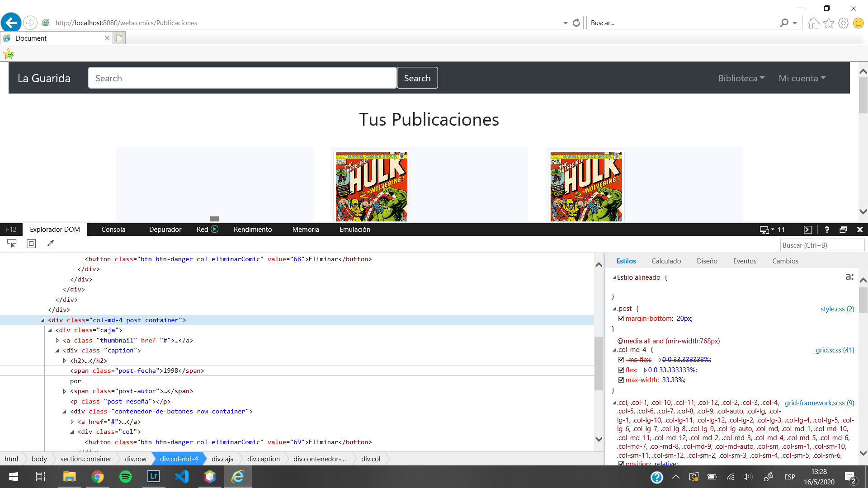Open Lightroom from the taskbar
The image size is (868, 488).
point(154,477)
